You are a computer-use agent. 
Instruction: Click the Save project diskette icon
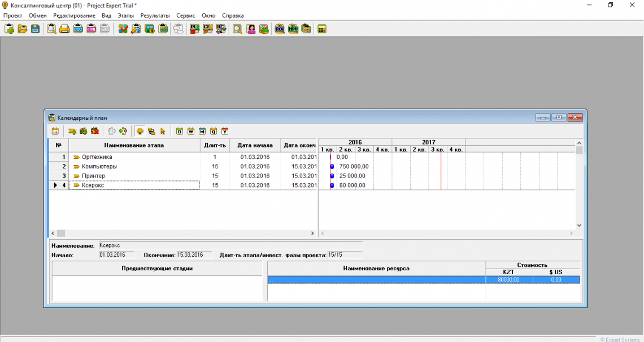pos(35,29)
